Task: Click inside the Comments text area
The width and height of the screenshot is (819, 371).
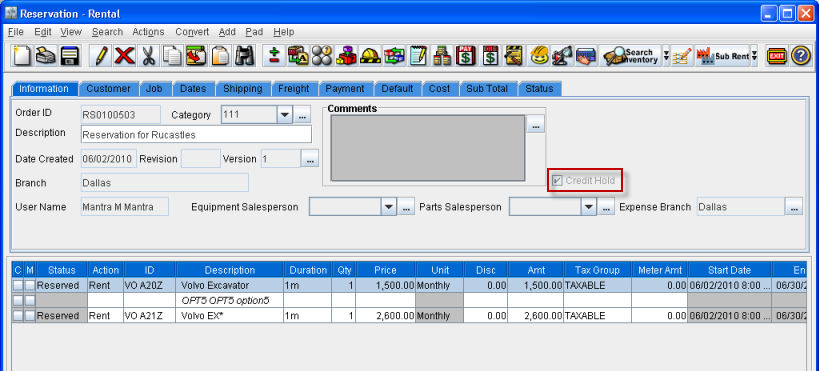Action: (428, 148)
